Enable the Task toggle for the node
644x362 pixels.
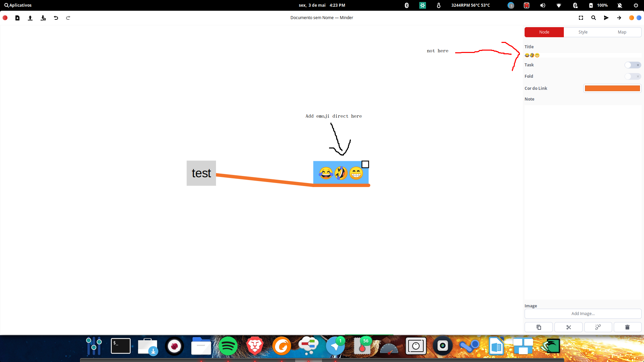(629, 65)
